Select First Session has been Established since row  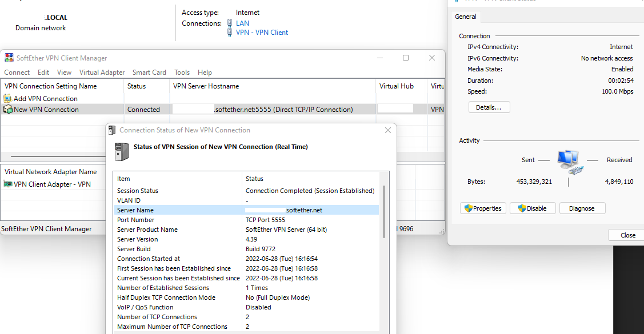[x=246, y=268]
